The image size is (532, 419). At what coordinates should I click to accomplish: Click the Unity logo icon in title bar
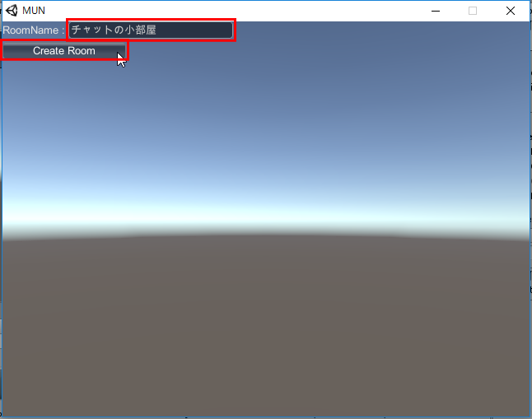(12, 11)
